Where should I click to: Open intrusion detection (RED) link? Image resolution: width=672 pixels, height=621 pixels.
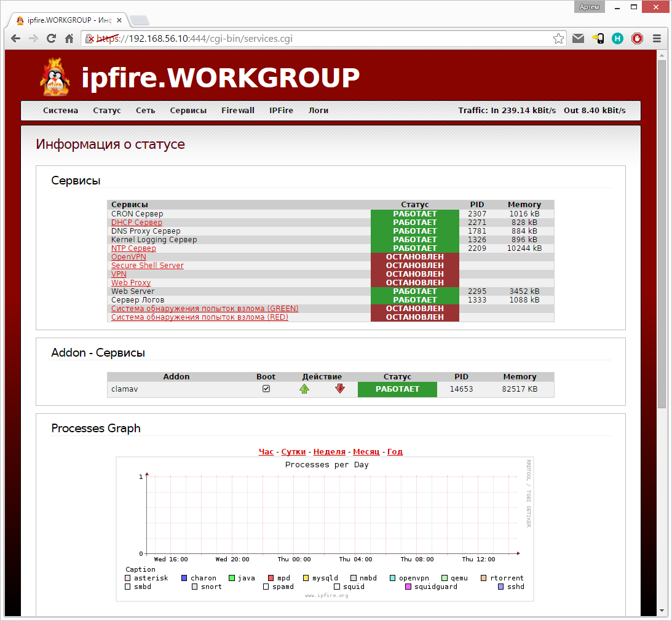200,317
